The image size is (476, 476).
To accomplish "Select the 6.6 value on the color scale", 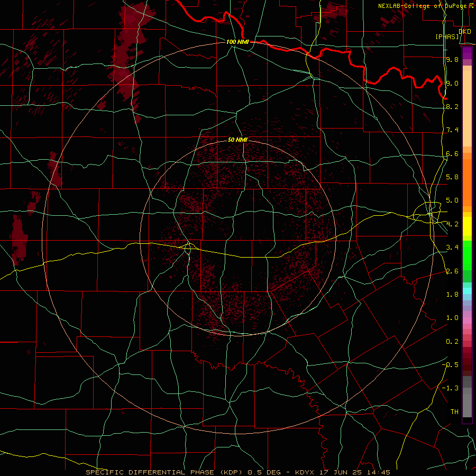I will 452,153.
